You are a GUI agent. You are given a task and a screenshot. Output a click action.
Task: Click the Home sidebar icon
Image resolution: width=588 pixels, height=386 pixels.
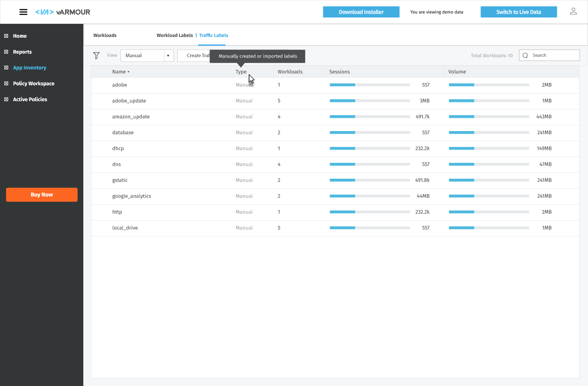point(6,36)
